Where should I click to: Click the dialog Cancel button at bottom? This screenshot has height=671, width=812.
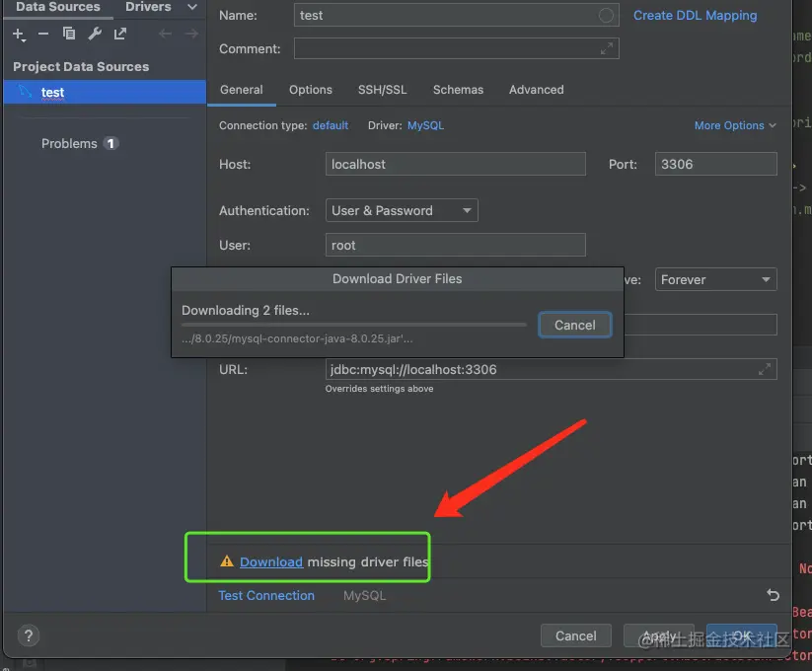tap(576, 635)
